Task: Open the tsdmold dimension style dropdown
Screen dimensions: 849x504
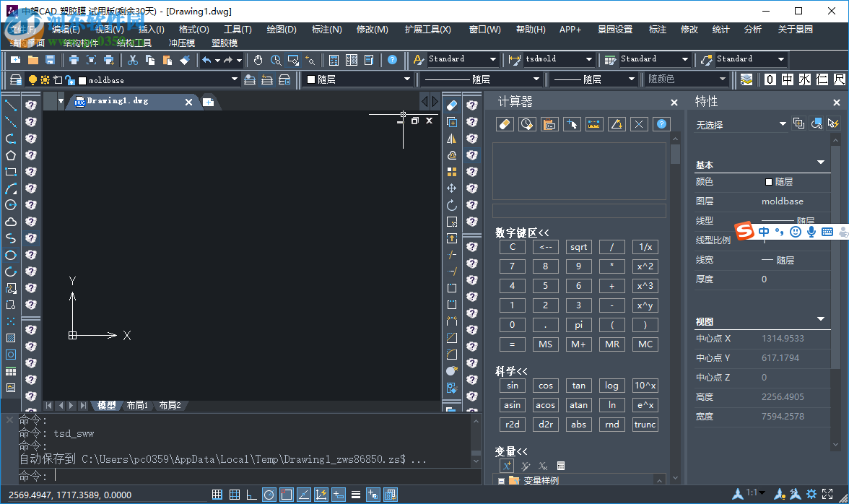Action: 589,60
